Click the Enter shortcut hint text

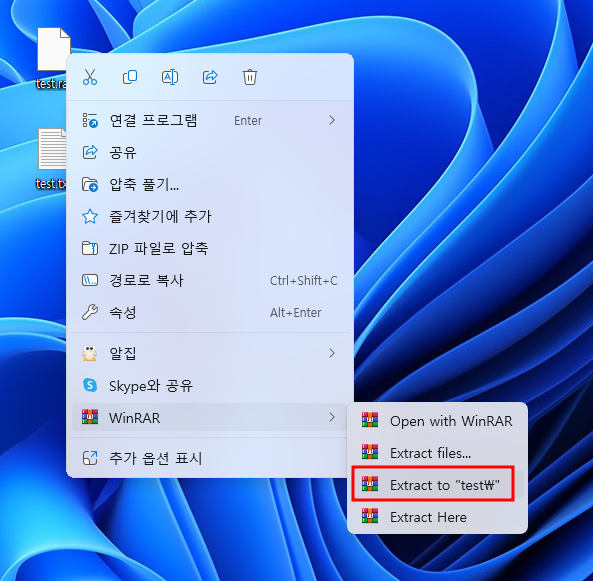[248, 121]
